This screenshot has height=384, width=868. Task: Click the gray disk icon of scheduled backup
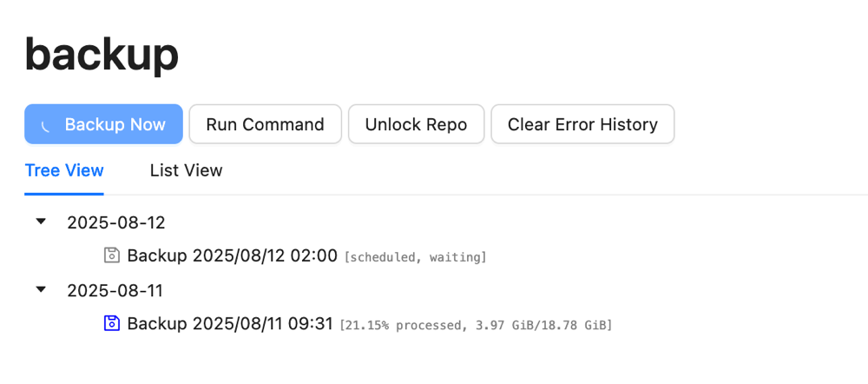[x=112, y=255]
